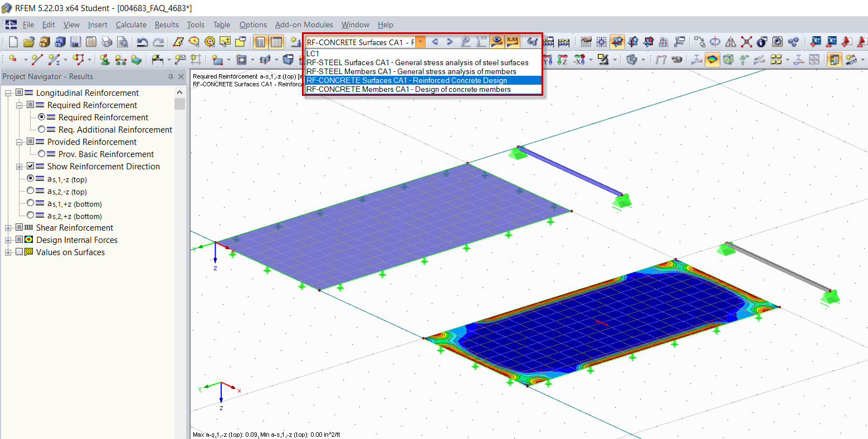Expand the Shear Reinforcement tree node
Viewport: 868px width, 439px height.
[7, 227]
